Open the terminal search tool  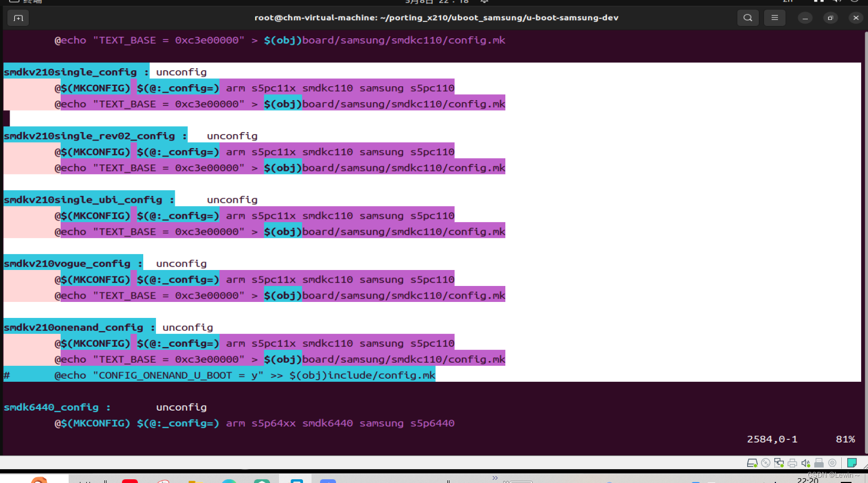coord(748,18)
